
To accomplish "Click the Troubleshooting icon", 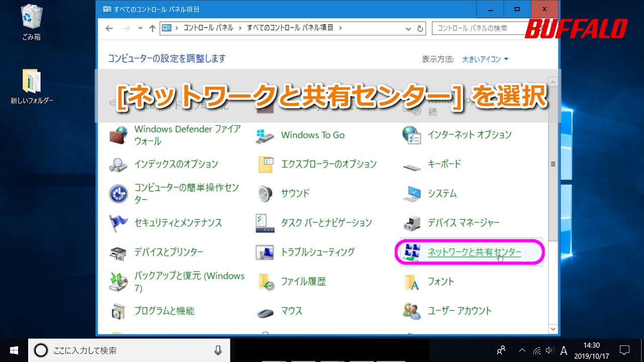I will coord(265,252).
